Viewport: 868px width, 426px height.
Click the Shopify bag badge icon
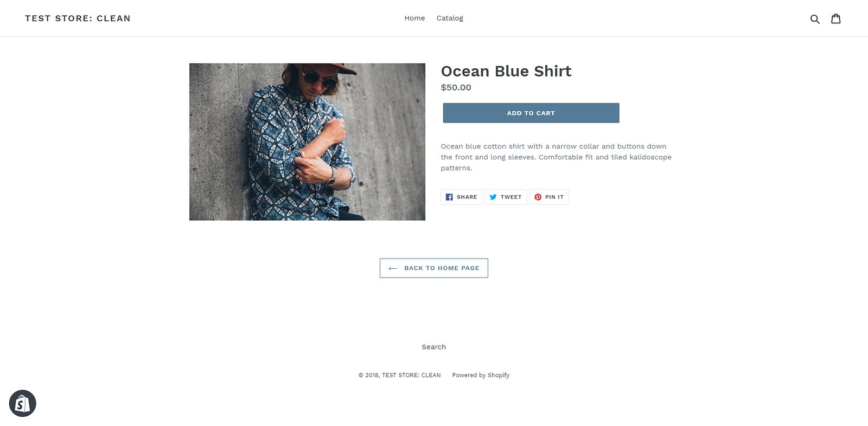[23, 403]
